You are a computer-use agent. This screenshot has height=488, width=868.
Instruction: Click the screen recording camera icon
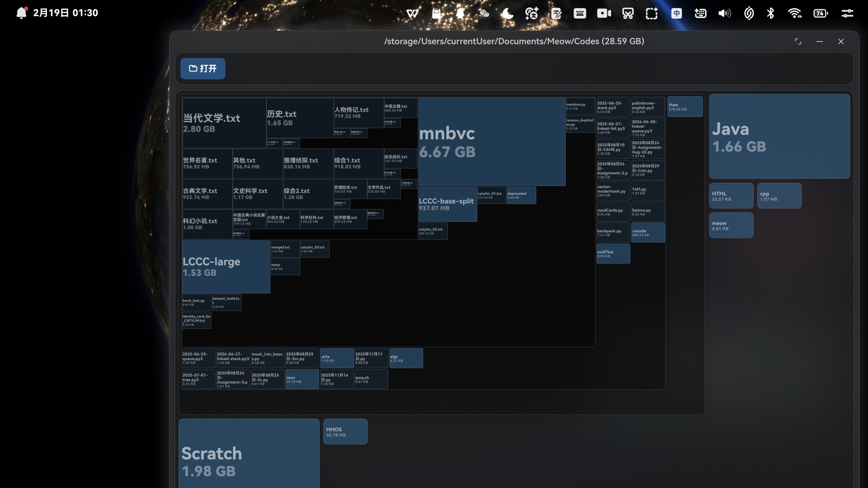604,13
